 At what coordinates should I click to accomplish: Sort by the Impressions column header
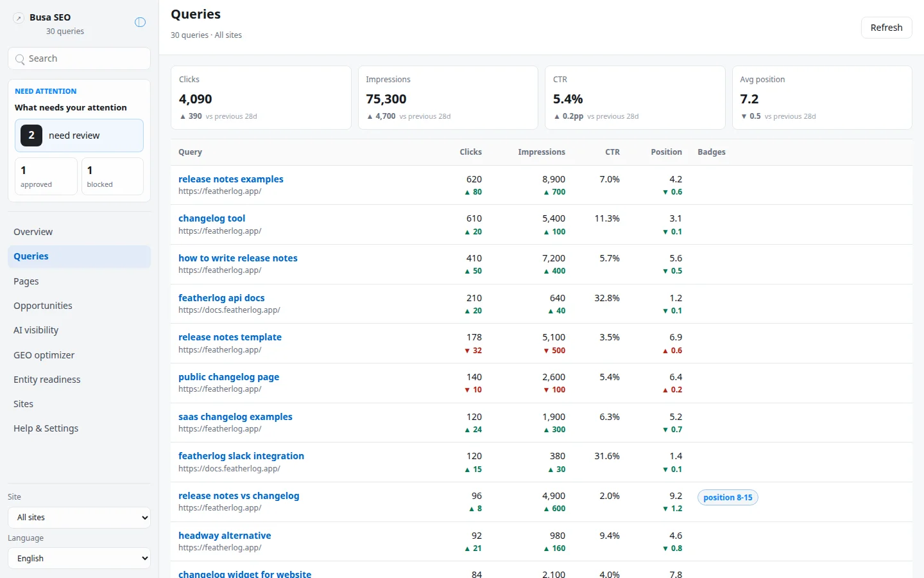542,152
